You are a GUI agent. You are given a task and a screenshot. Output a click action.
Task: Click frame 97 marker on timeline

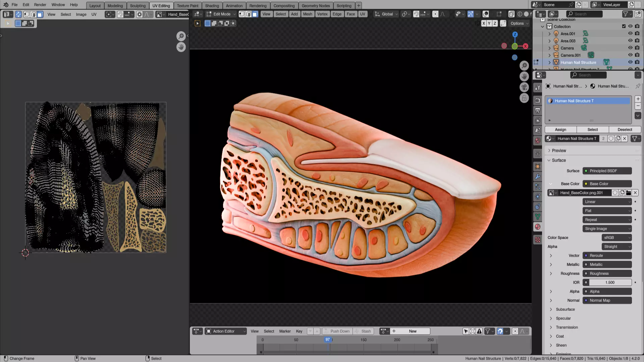click(328, 340)
